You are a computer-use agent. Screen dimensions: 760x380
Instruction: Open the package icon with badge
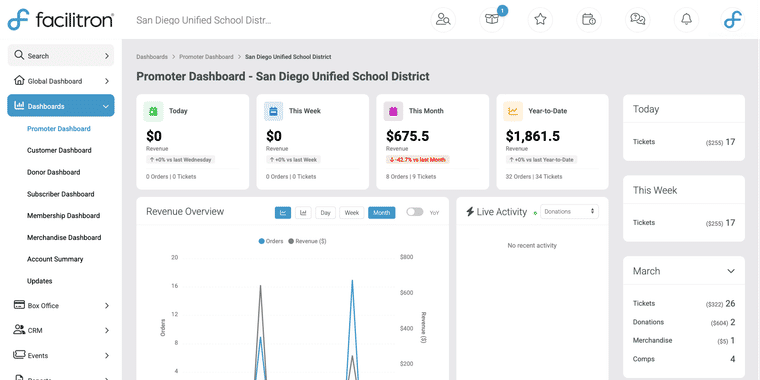click(x=491, y=20)
